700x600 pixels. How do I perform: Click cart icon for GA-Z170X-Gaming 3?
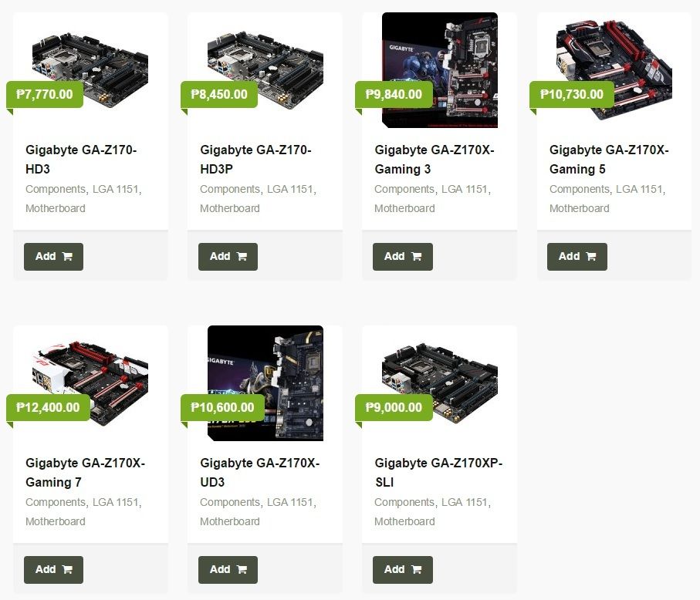coord(417,257)
